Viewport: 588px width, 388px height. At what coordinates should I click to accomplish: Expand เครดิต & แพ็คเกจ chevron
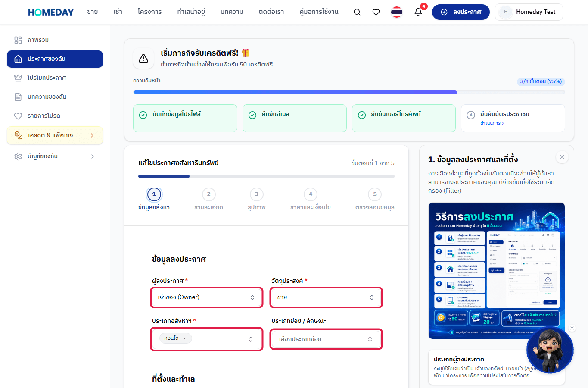click(x=92, y=135)
